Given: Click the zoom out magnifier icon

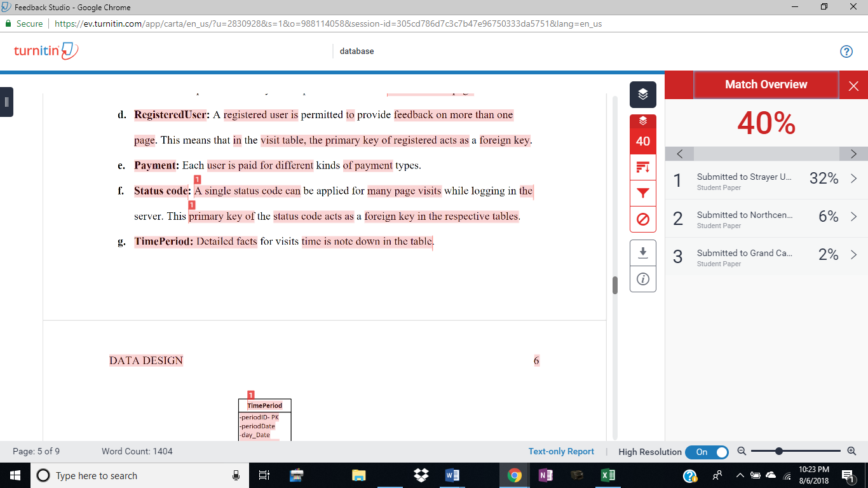Looking at the screenshot, I should (742, 451).
